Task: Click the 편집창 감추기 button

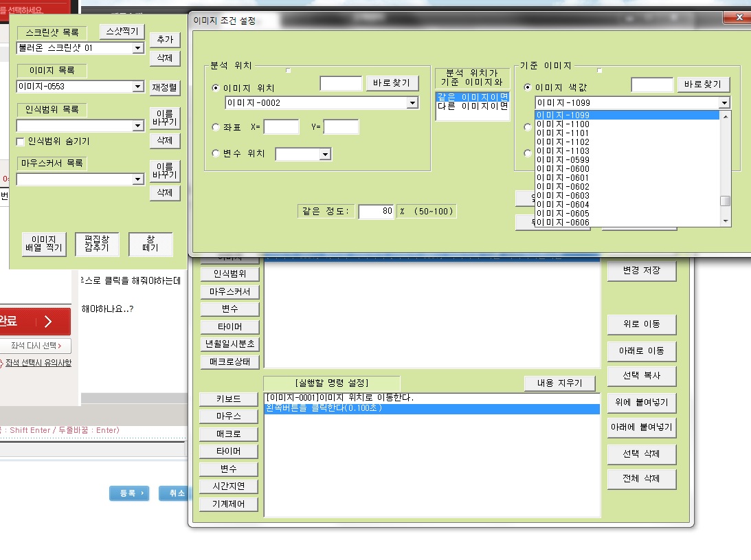Action: pyautogui.click(x=97, y=244)
